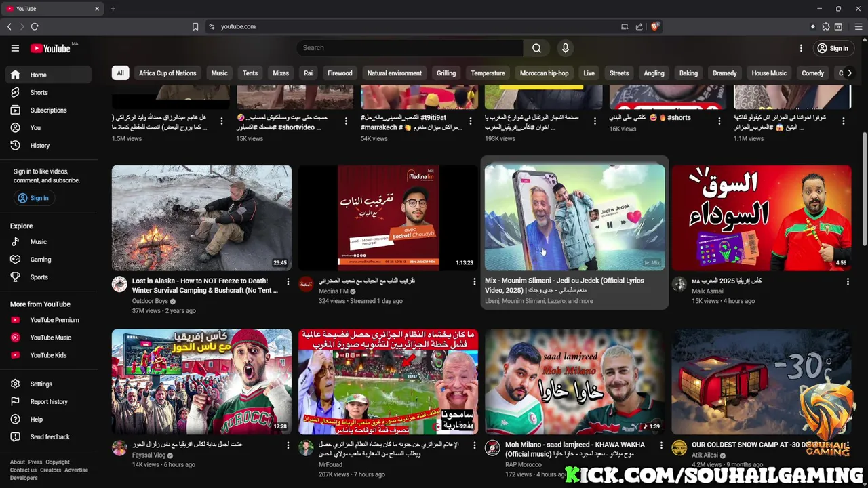Explore Music in the sidebar
The width and height of the screenshot is (868, 488).
click(x=47, y=241)
